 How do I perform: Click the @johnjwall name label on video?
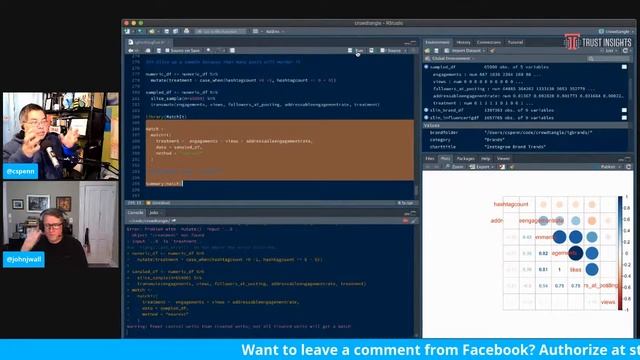pyautogui.click(x=24, y=259)
